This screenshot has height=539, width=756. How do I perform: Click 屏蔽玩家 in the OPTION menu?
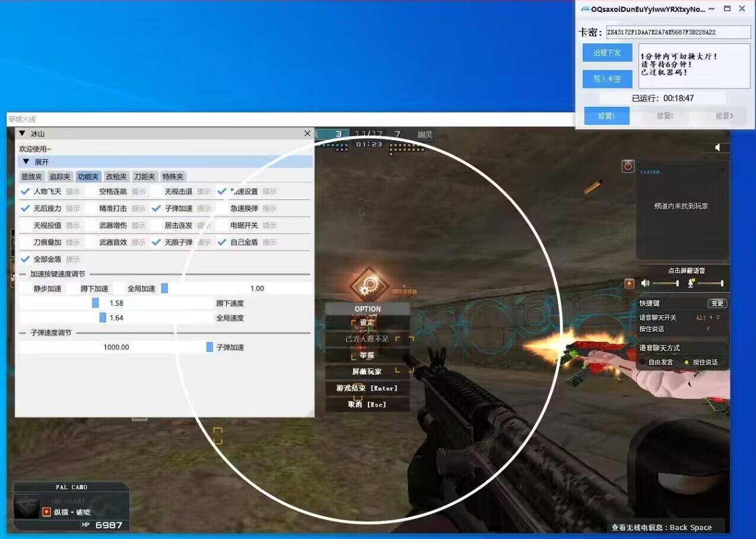click(x=367, y=372)
